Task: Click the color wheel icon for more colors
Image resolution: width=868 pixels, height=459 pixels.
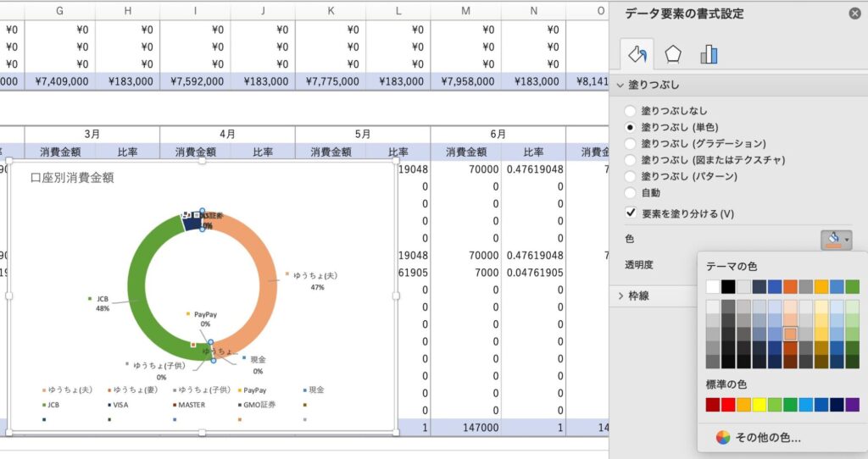Action: pyautogui.click(x=722, y=438)
